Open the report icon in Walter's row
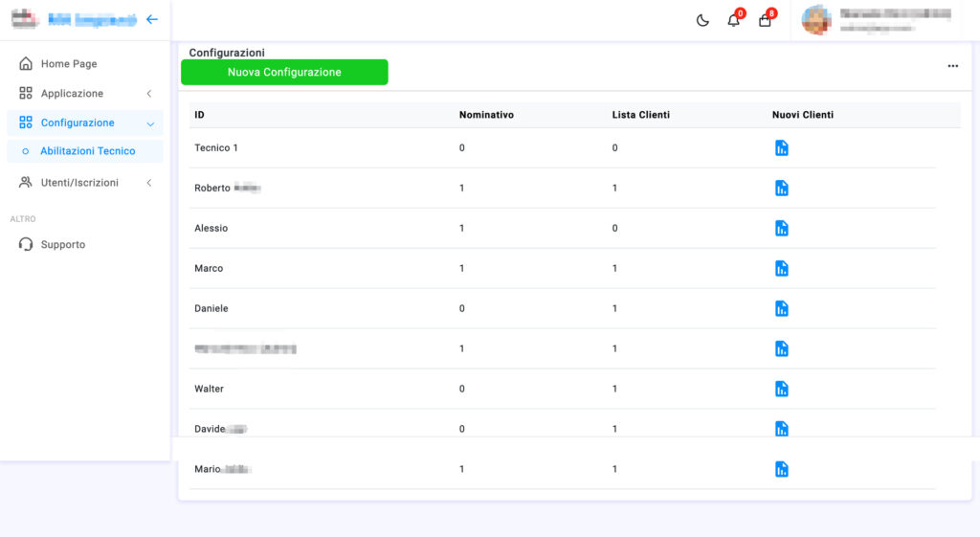This screenshot has height=537, width=980. (781, 389)
